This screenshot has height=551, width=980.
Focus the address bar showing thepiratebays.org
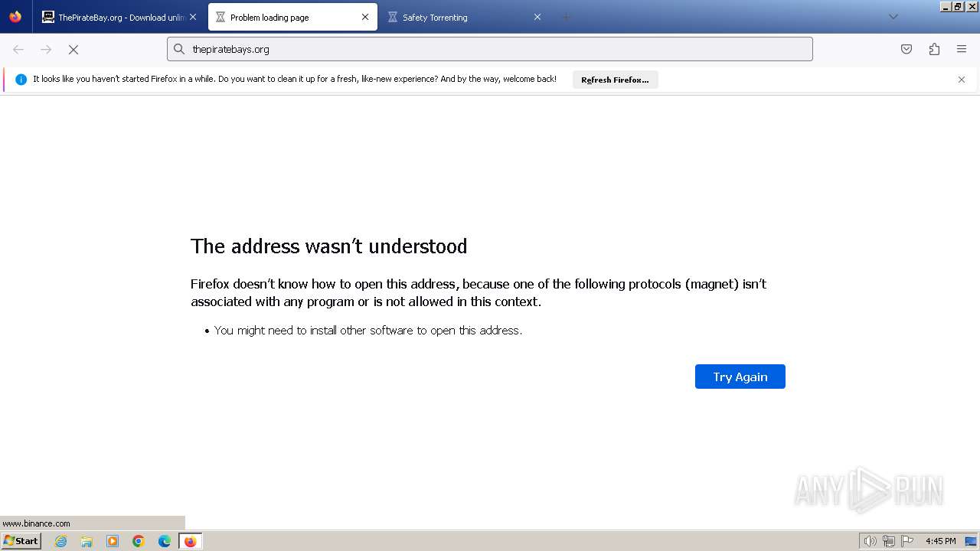click(x=490, y=49)
